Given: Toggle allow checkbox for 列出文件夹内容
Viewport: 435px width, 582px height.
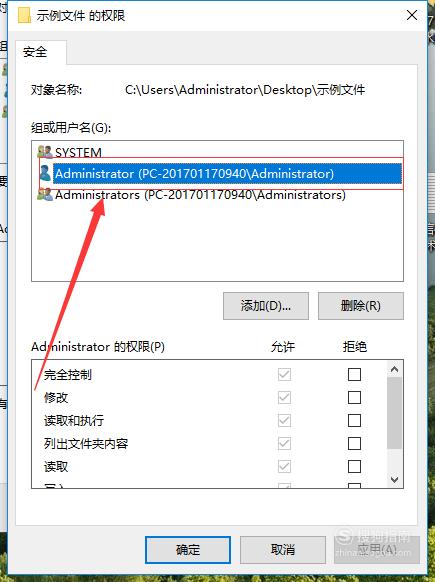Looking at the screenshot, I should (x=284, y=444).
